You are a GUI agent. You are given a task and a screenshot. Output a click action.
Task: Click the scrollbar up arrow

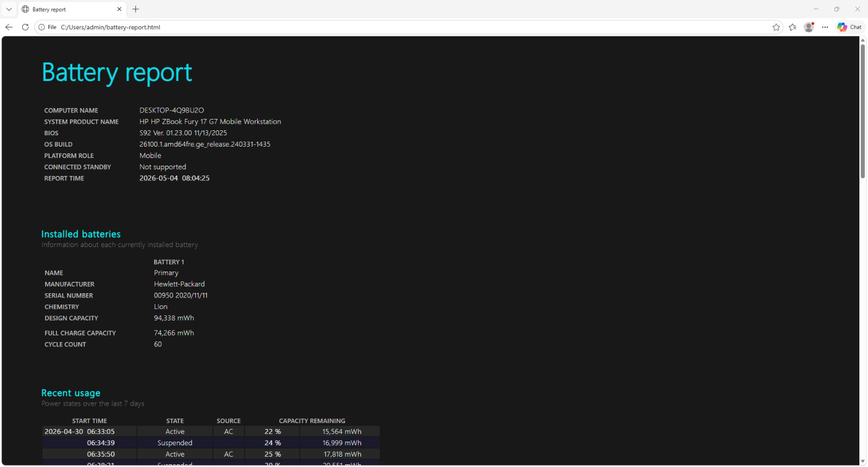click(x=863, y=40)
